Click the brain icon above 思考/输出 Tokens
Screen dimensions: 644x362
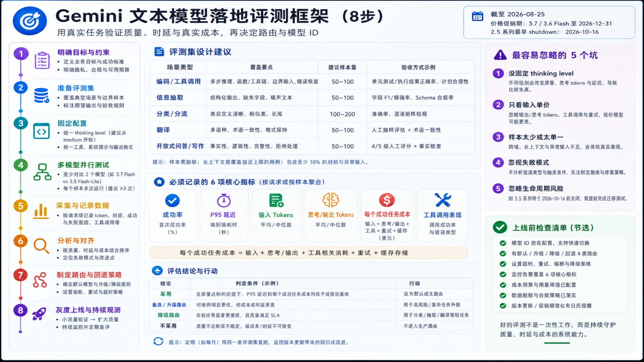331,200
